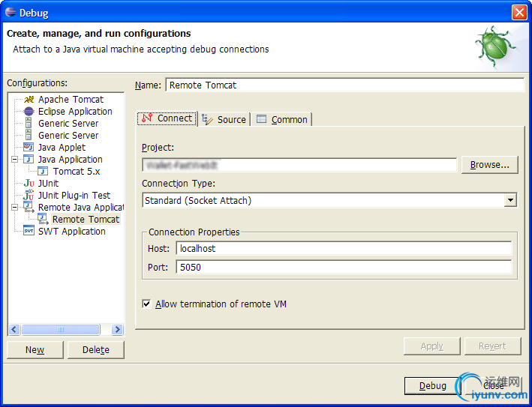Click the second Generic Server icon
This screenshot has height=407, width=532.
tap(29, 135)
